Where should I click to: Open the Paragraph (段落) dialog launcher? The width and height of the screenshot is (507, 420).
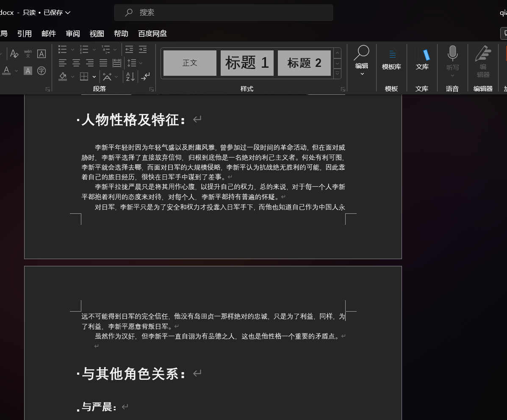[x=152, y=89]
